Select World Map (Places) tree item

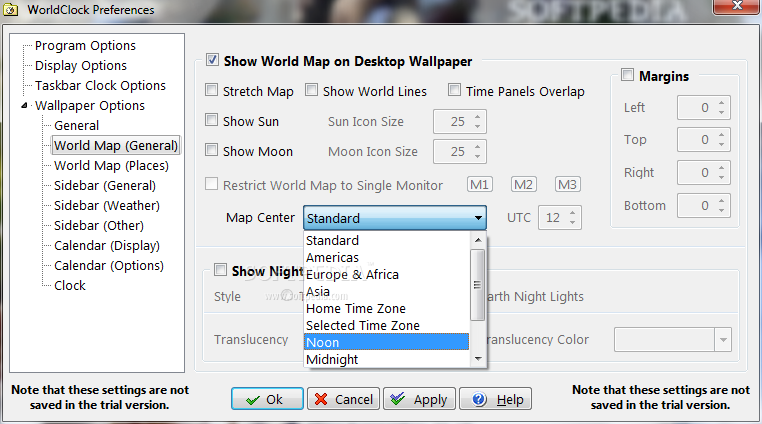111,165
